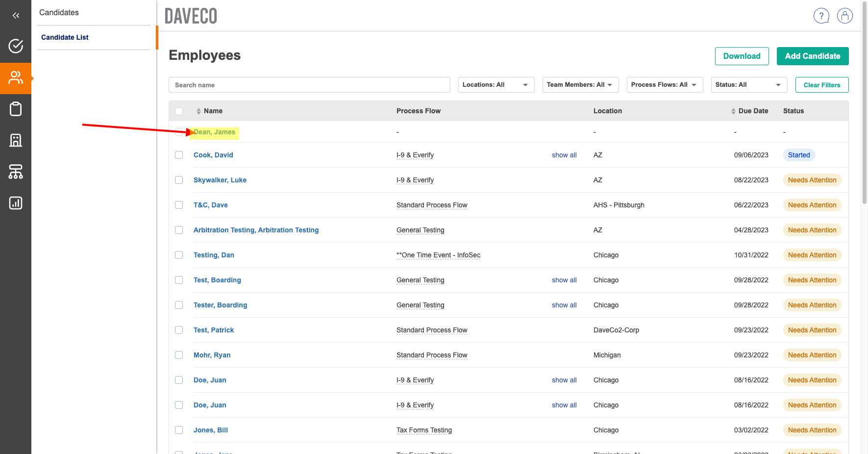Open the reports bar chart icon
This screenshot has width=868, height=454.
[16, 203]
